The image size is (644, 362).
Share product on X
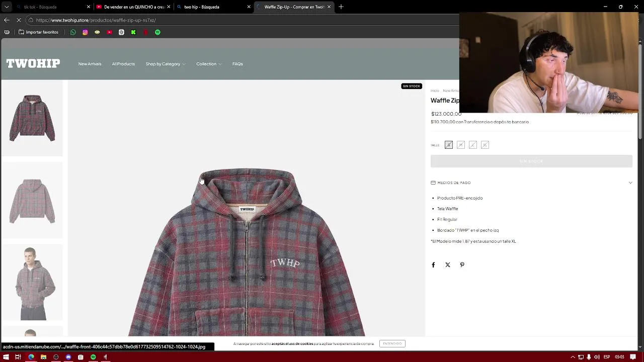pyautogui.click(x=448, y=265)
